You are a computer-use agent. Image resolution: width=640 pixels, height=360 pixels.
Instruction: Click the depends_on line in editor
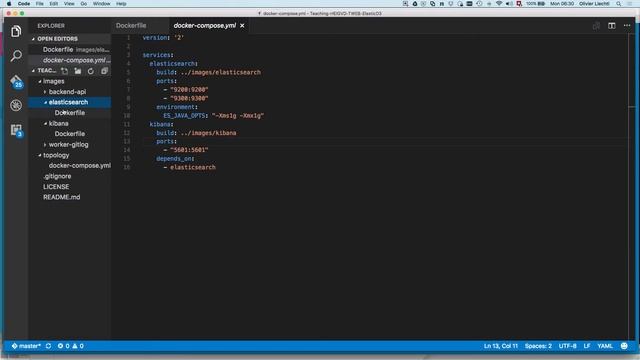coord(175,158)
